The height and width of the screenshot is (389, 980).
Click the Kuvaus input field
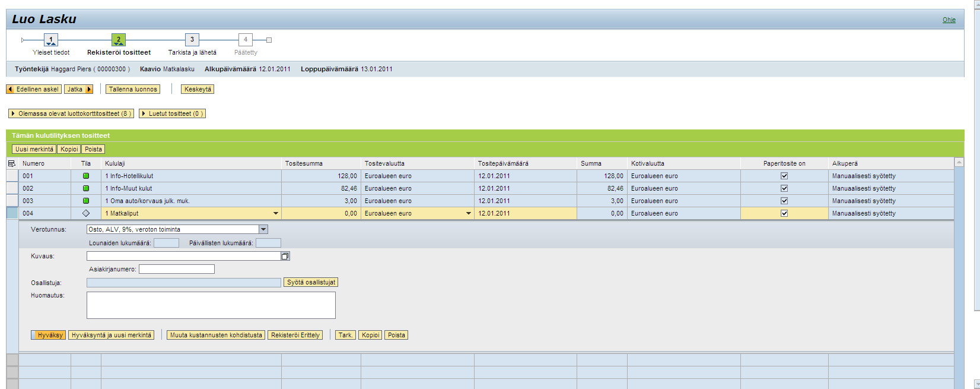pyautogui.click(x=184, y=256)
